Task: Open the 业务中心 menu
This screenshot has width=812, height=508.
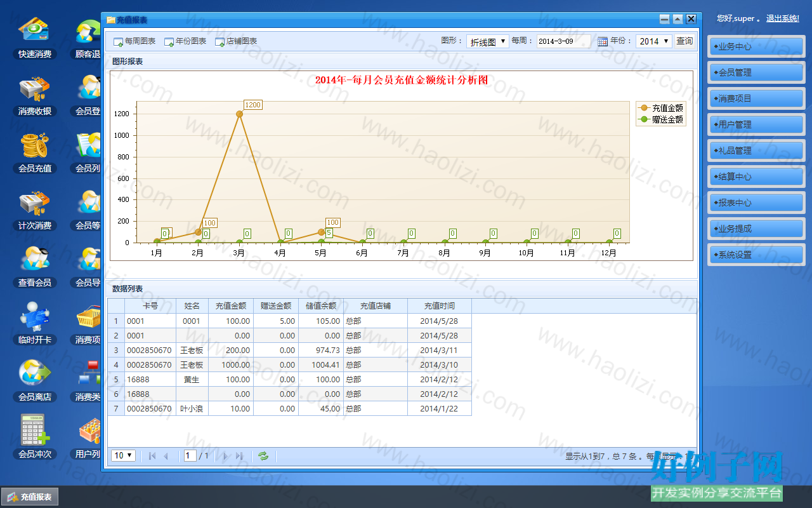Action: pyautogui.click(x=756, y=46)
